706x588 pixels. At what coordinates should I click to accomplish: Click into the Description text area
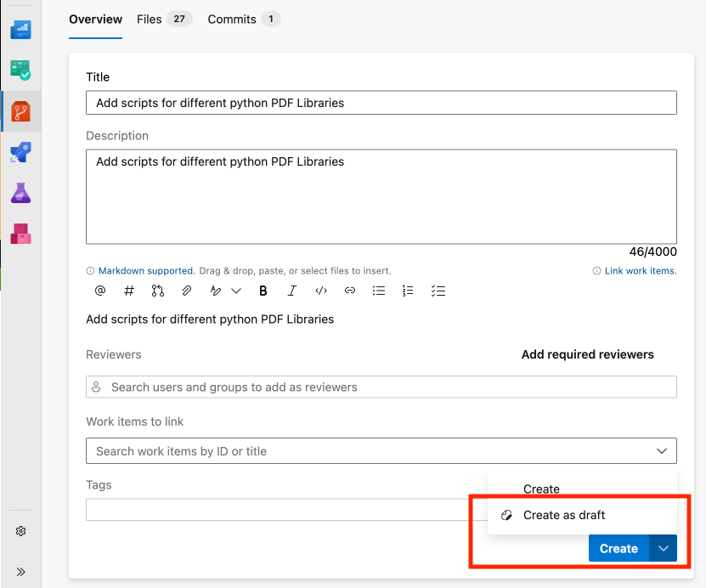381,197
